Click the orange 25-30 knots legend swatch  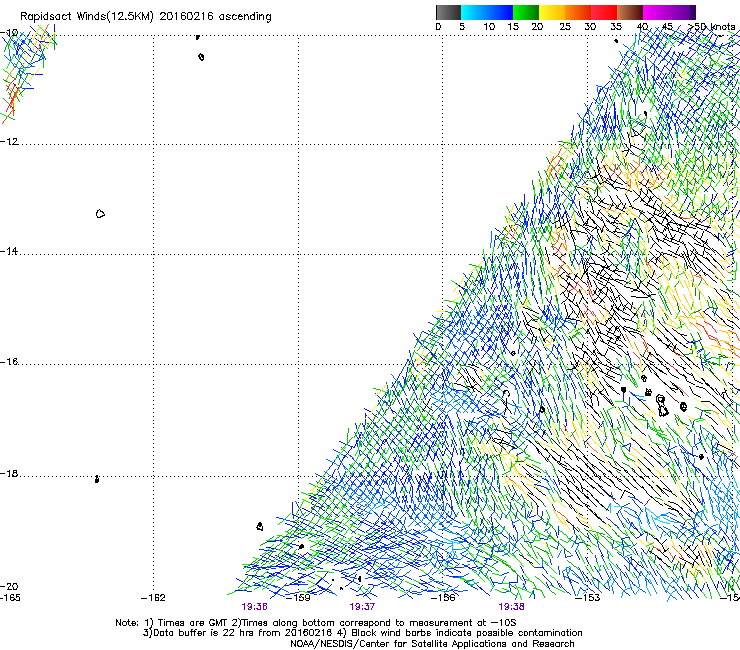[x=578, y=12]
